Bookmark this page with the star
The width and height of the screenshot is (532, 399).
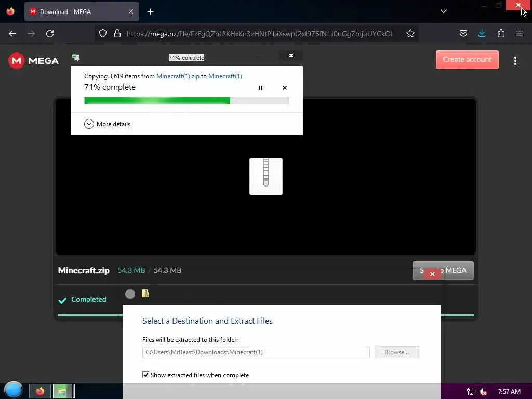tap(410, 34)
